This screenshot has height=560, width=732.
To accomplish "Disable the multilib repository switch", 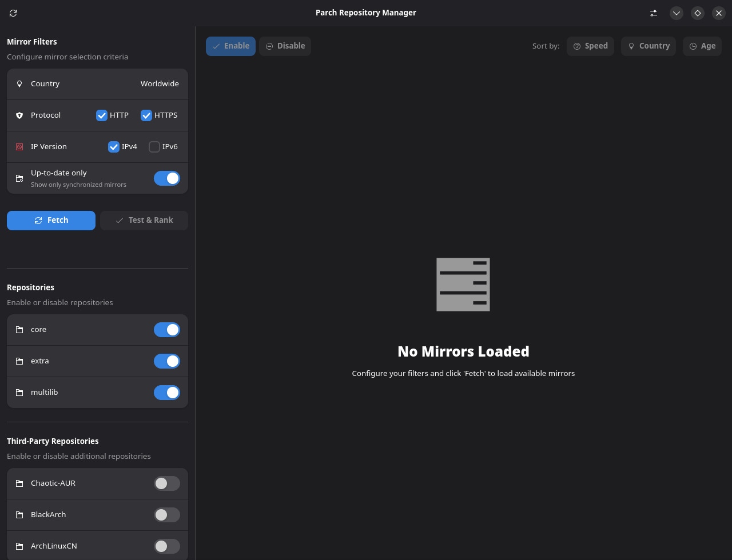I will click(x=166, y=393).
